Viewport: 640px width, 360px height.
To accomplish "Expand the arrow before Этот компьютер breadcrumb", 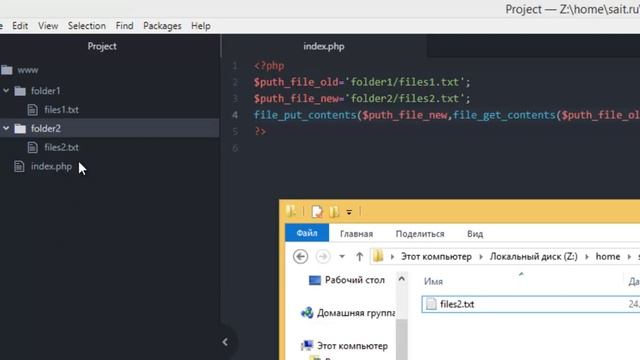I will (392, 257).
